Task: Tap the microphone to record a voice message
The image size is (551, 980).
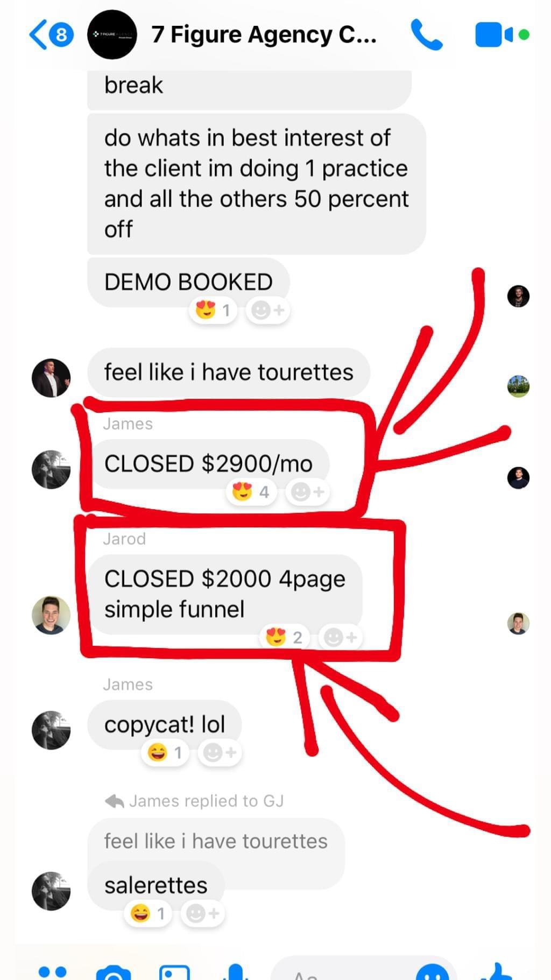Action: click(236, 972)
